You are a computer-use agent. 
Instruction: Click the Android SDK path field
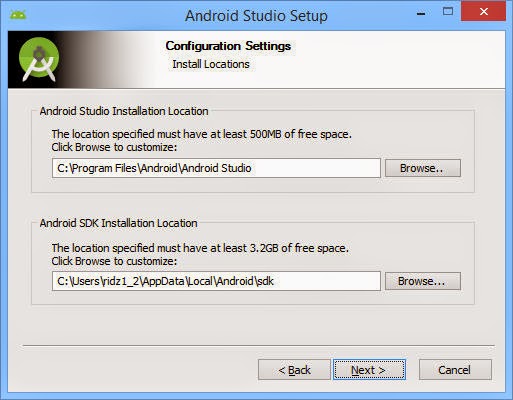(216, 281)
